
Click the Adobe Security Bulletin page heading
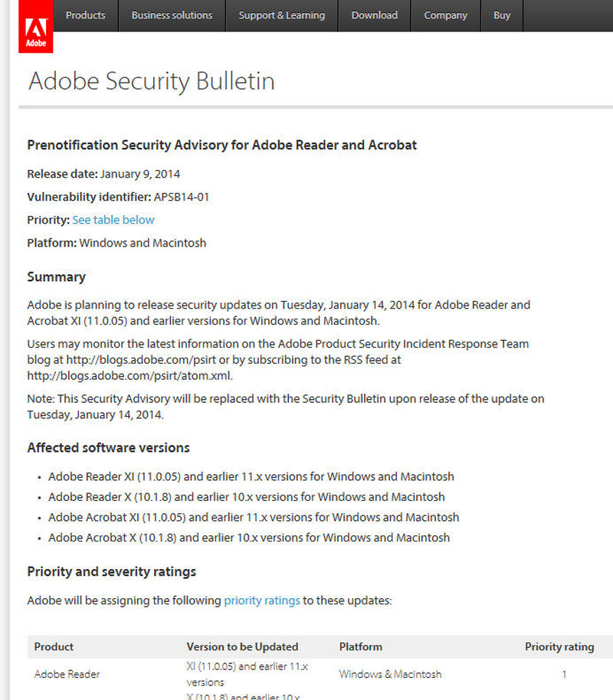coord(151,81)
